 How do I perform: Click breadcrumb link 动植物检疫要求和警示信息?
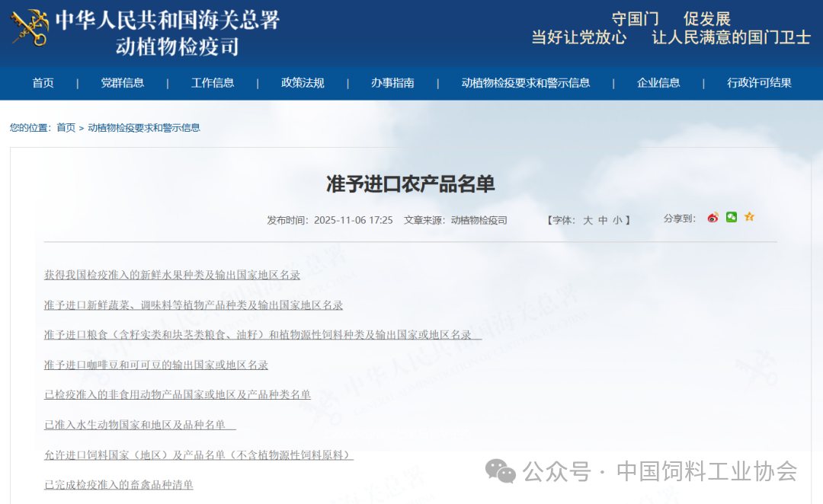point(144,128)
